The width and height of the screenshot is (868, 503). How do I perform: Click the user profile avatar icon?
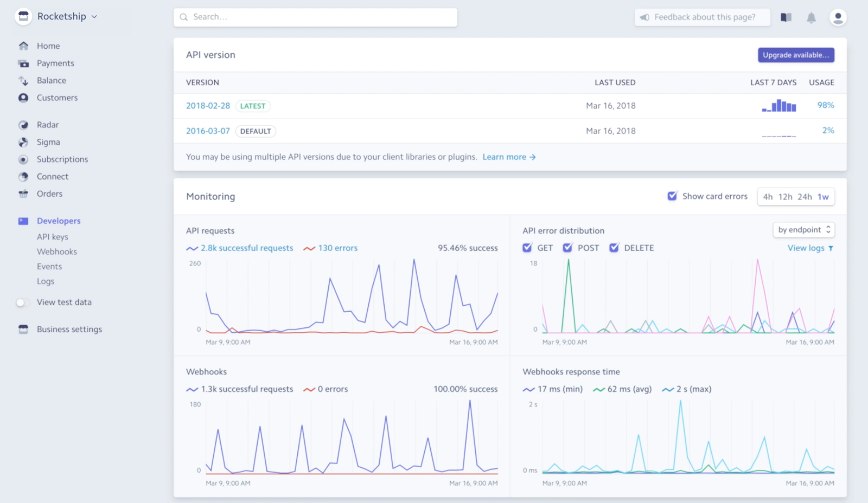pos(838,18)
